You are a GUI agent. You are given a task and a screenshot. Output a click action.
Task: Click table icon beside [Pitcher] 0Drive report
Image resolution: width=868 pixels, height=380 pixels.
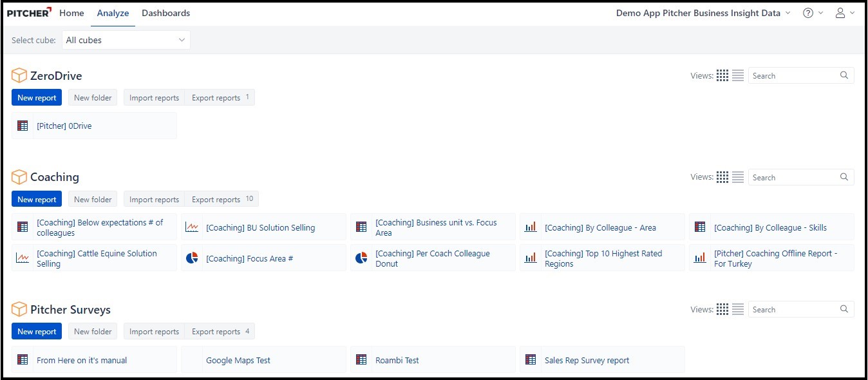tap(23, 126)
